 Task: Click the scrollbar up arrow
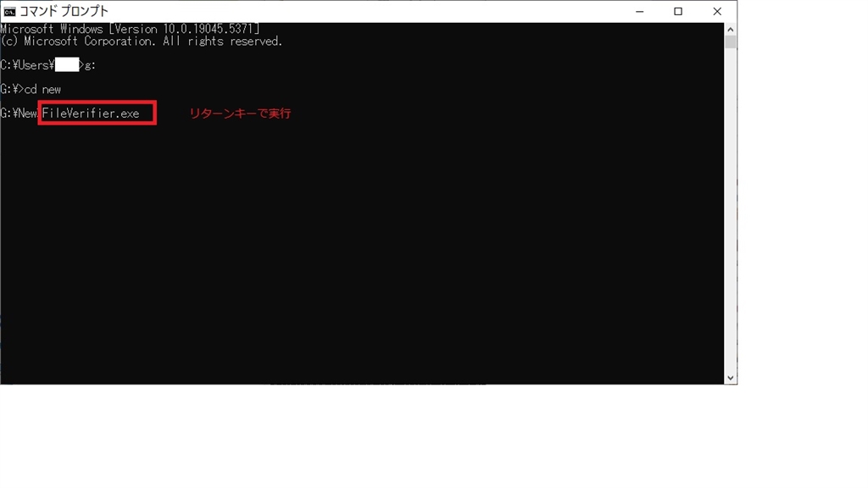pyautogui.click(x=730, y=30)
